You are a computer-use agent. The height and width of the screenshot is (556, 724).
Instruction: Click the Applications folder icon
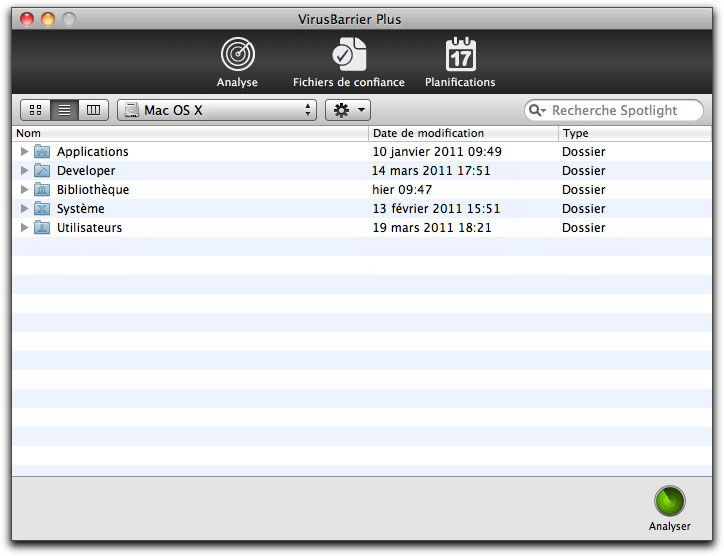pos(42,151)
